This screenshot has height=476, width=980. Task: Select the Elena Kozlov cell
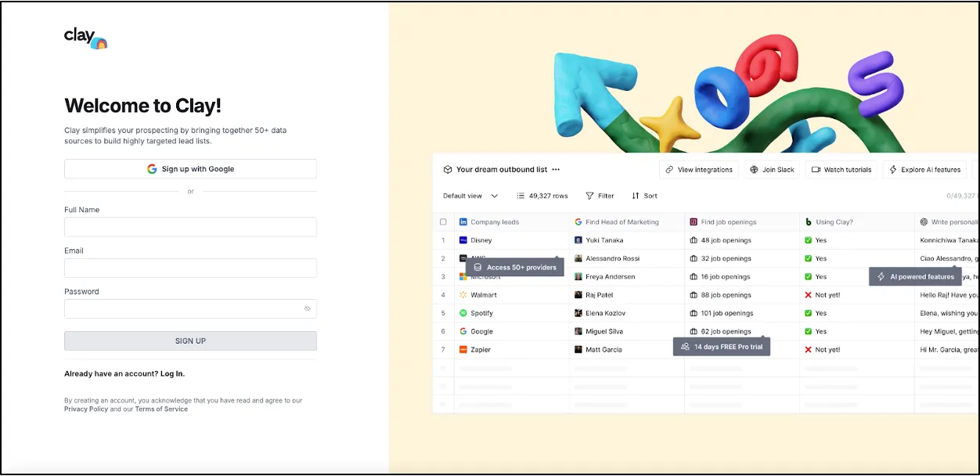[626, 313]
